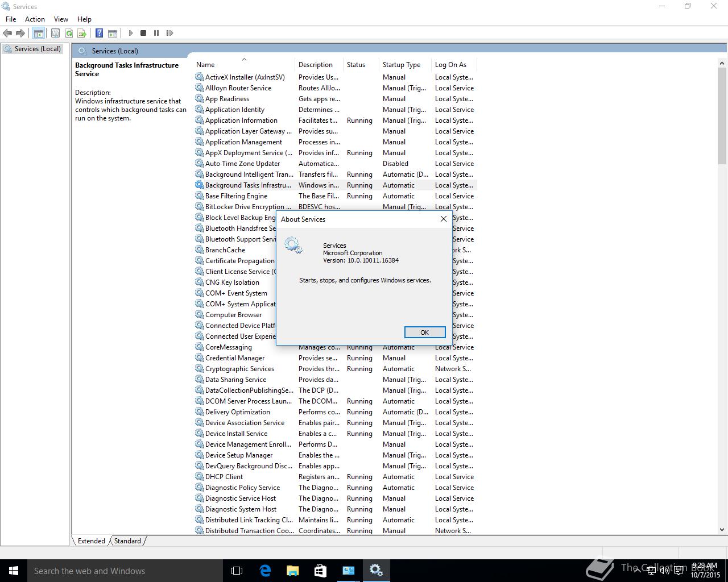Select Device Setup Manager row

pos(336,455)
